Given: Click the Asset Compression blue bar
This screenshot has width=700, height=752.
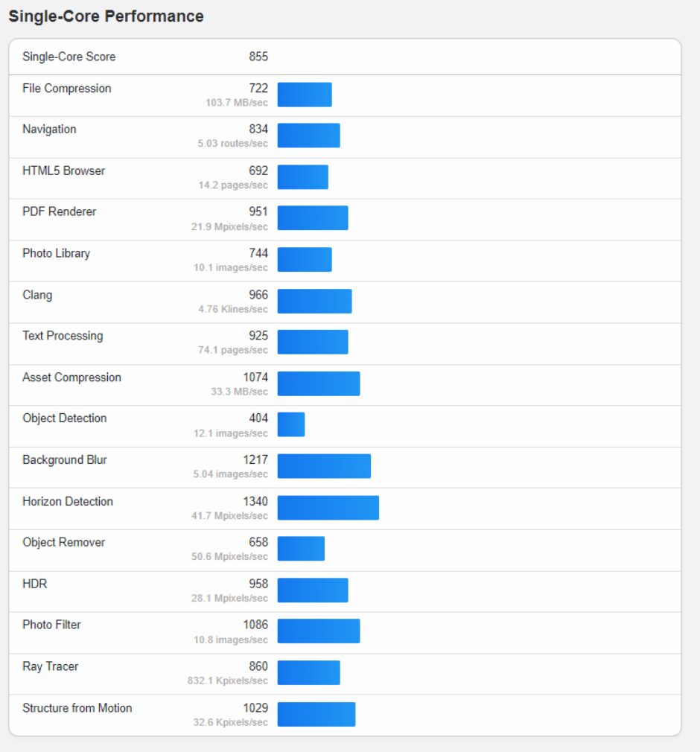Looking at the screenshot, I should pos(319,383).
